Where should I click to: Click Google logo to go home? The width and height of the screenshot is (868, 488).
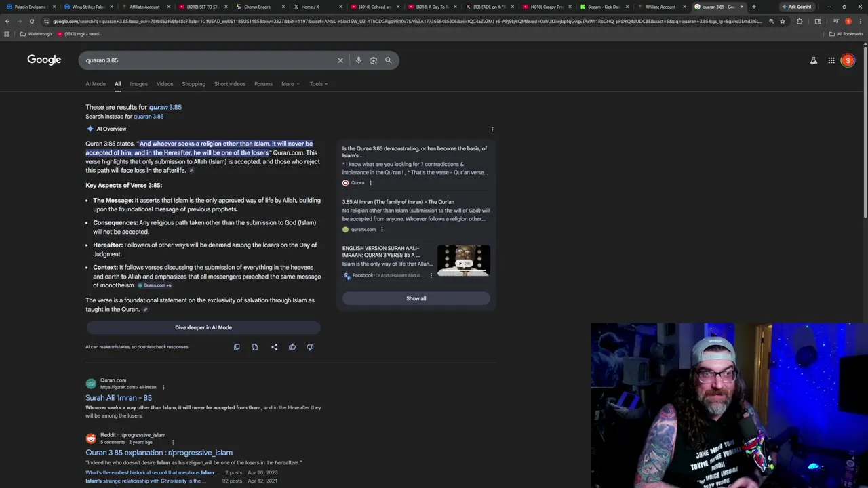click(44, 60)
